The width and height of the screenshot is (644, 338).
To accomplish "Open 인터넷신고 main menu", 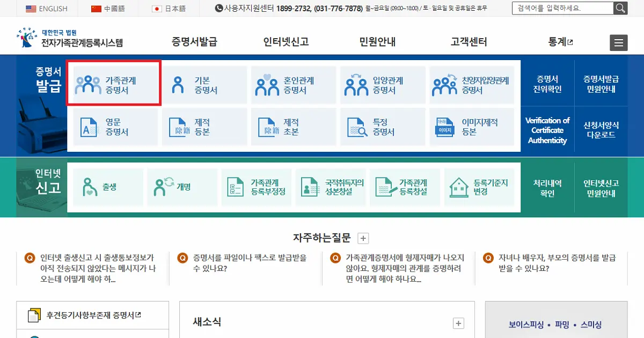I will coord(286,42).
